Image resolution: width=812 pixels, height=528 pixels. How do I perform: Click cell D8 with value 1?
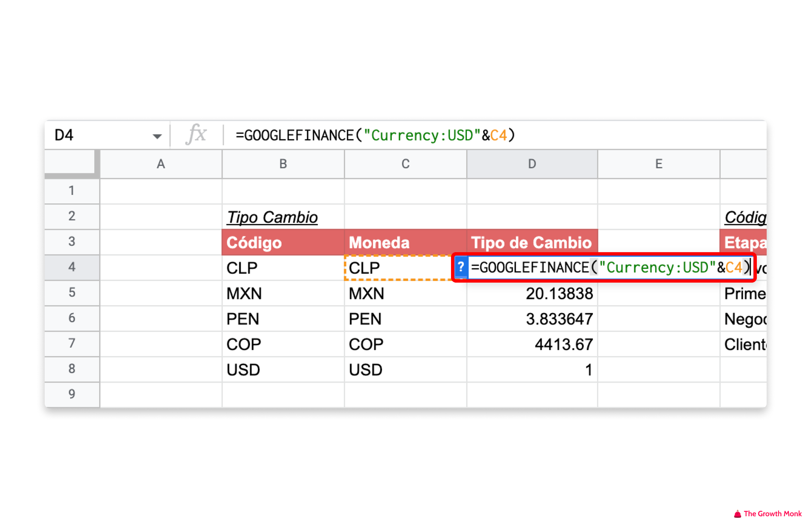(532, 370)
